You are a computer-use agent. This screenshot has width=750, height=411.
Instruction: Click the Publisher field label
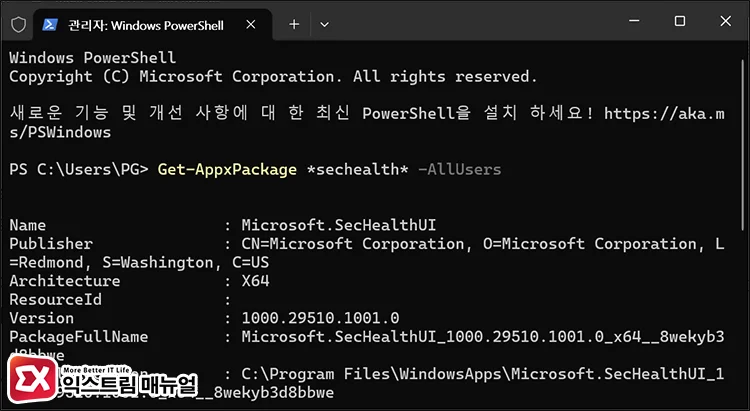coord(51,244)
